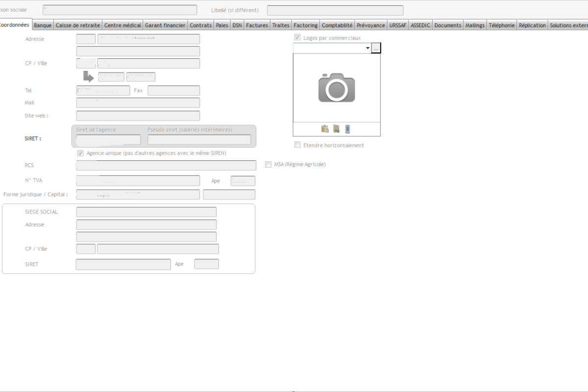
Task: Click the camera placeholder logo image
Action: (x=336, y=88)
